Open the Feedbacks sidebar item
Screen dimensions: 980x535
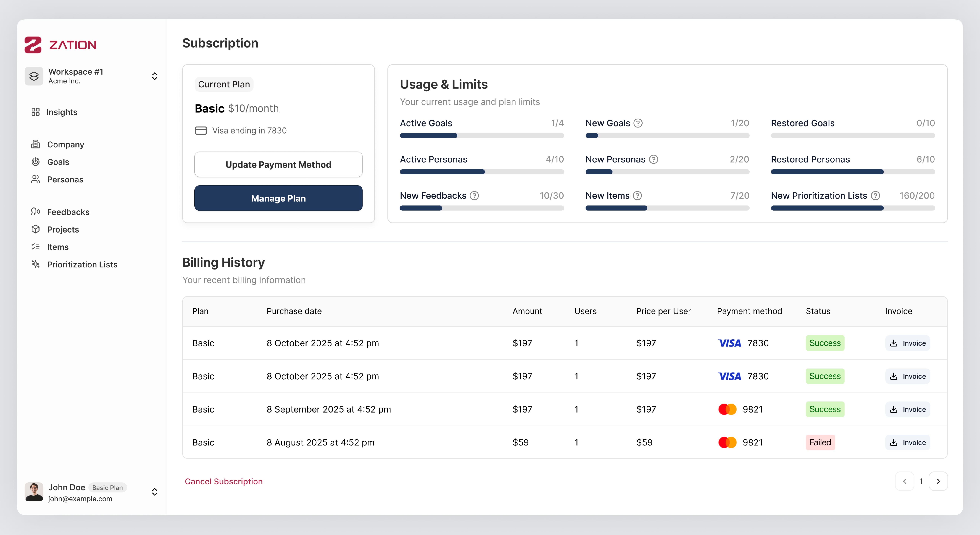(x=68, y=212)
